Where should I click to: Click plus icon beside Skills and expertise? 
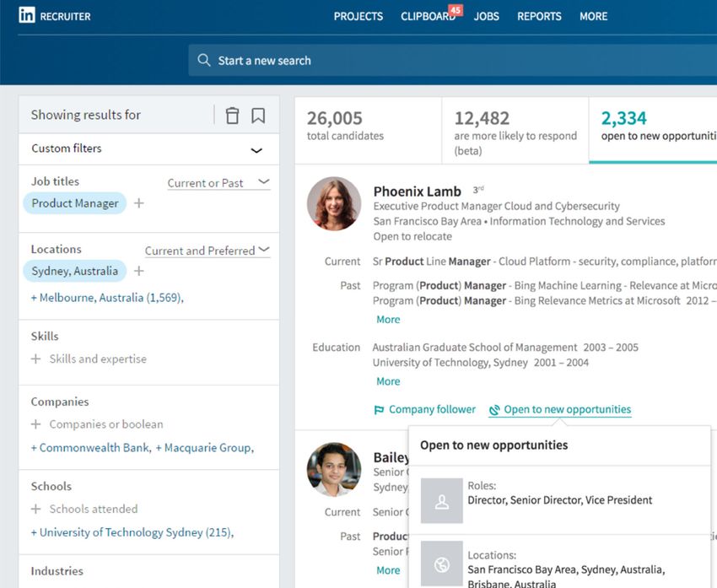click(x=35, y=359)
